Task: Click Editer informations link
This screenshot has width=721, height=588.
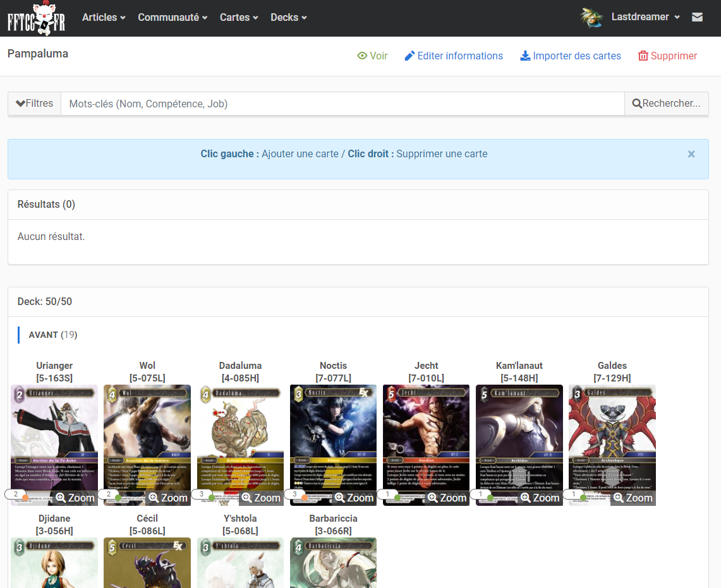Action: coord(454,56)
